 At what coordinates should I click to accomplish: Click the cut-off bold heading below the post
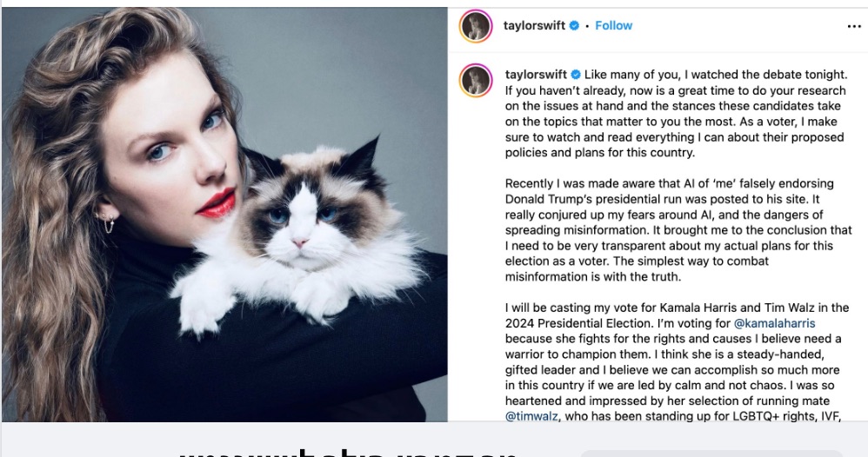(x=348, y=453)
